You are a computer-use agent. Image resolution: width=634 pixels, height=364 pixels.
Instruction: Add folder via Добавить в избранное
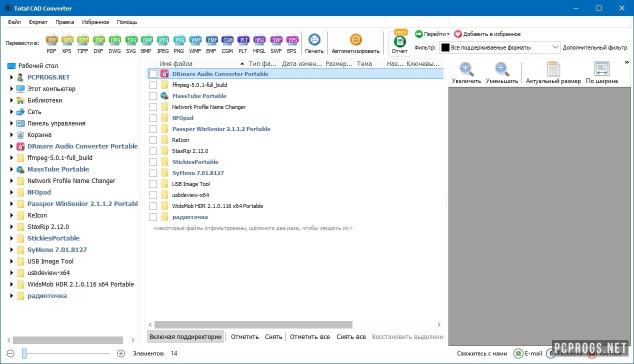tap(487, 34)
